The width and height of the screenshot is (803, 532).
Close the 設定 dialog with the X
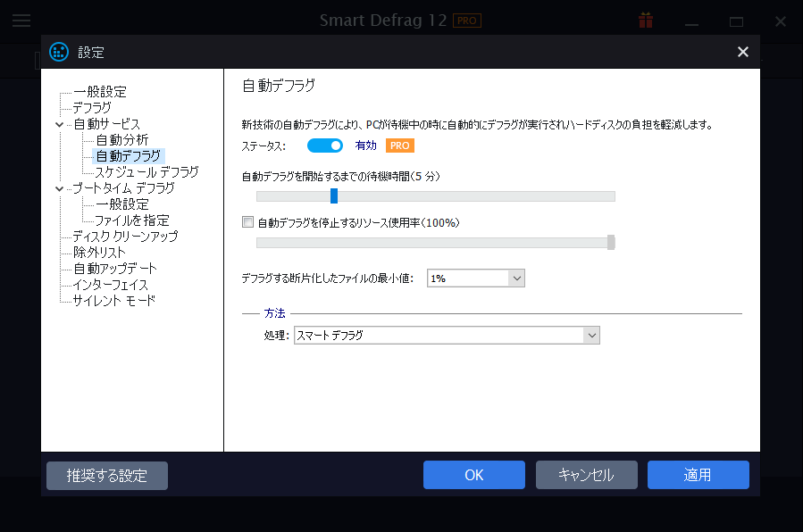tap(742, 52)
